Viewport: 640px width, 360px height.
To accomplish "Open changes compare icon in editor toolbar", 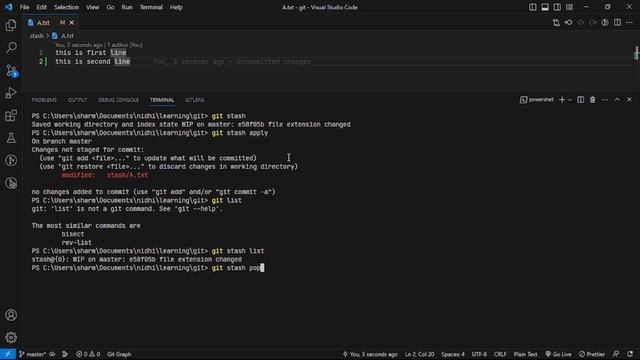I will (x=556, y=23).
